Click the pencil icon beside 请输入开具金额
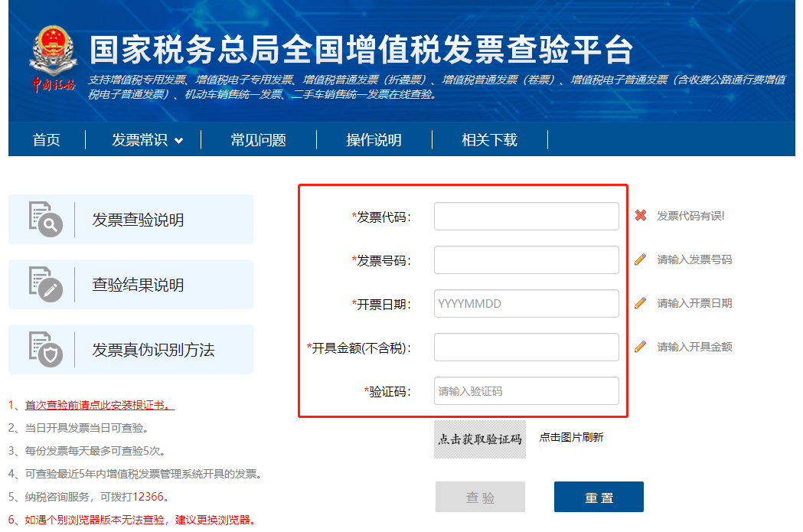This screenshot has height=532, width=803. [x=640, y=347]
